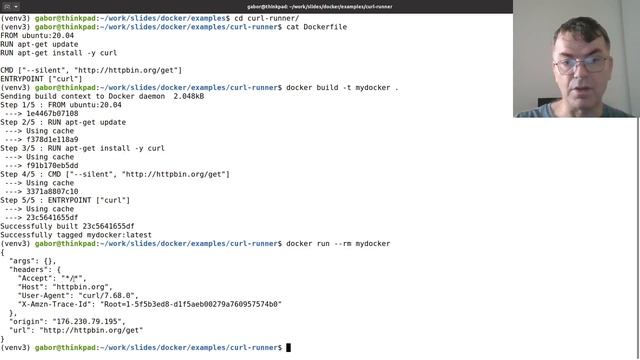Screen dimensions: 640x360
Task: Click the ENTRYPOINT ["curl"] Dockerfile line
Action: tap(41, 79)
